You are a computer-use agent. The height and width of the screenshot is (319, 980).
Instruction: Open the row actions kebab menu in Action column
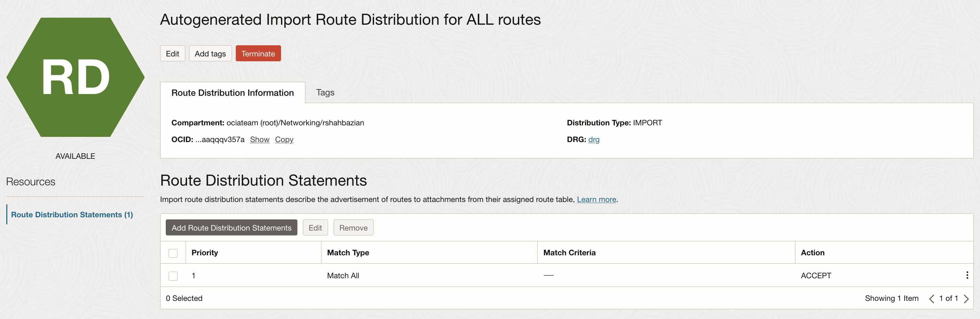coord(967,275)
